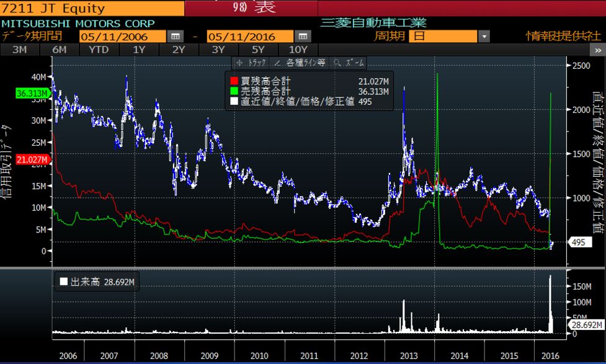Select the 10Y range tab
Viewport: 606px width, 364px height.
(x=298, y=50)
